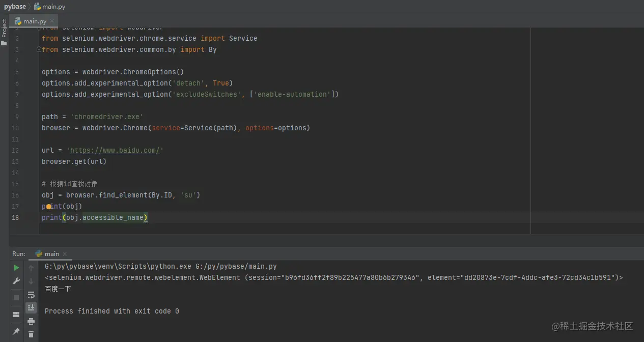Collapse the import block fold marker on line 3
The height and width of the screenshot is (342, 644).
click(39, 50)
